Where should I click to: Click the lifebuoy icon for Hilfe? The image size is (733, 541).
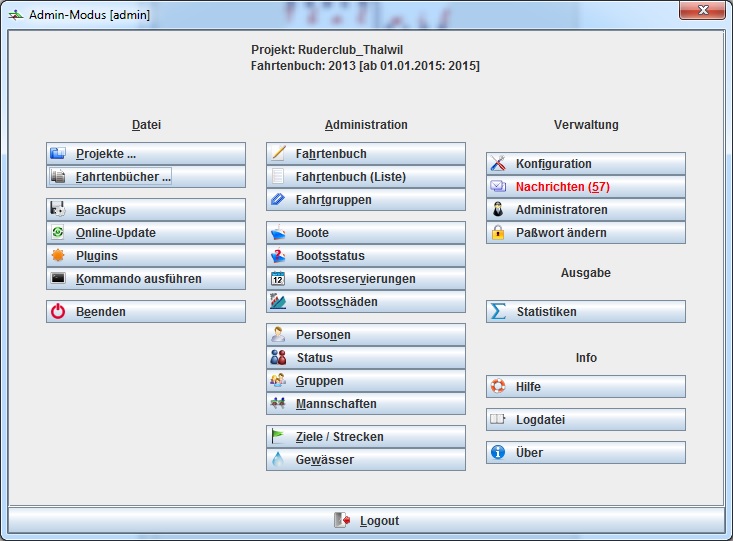pyautogui.click(x=498, y=387)
